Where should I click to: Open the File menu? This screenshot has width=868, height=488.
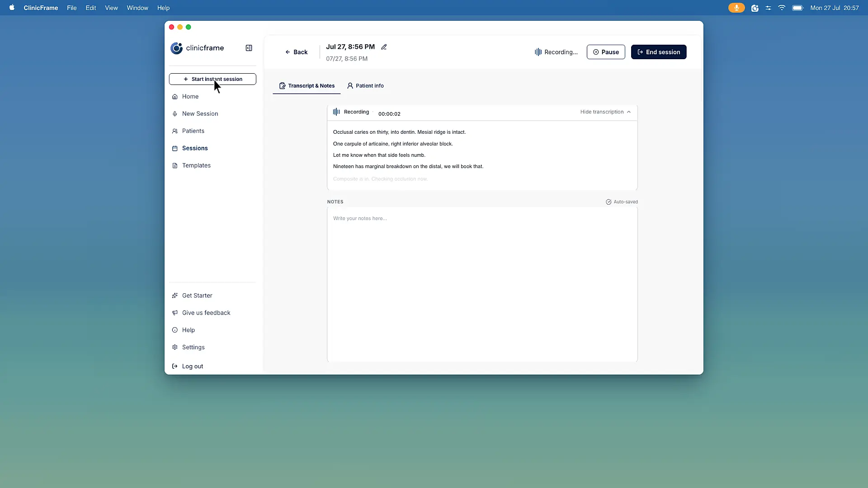tap(72, 8)
